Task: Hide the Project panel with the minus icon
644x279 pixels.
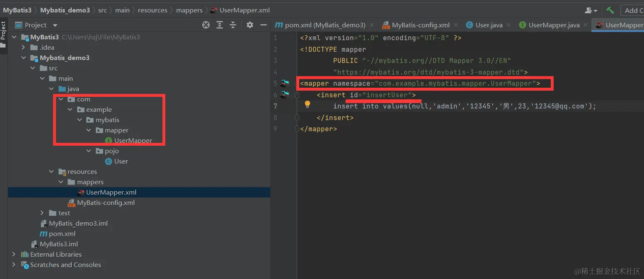Action: [263, 25]
